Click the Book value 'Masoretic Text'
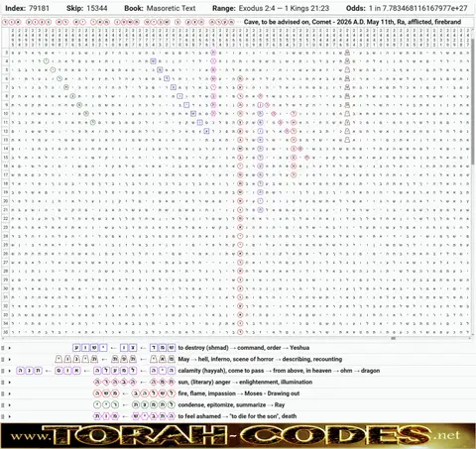 tap(171, 8)
